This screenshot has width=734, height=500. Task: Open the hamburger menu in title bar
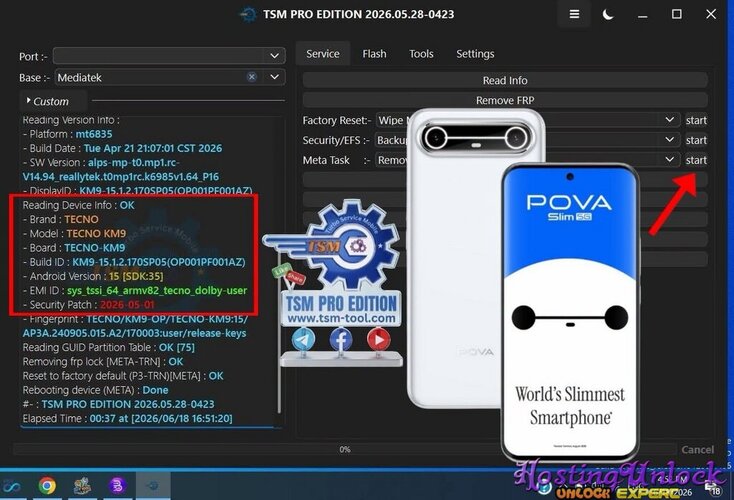click(574, 15)
